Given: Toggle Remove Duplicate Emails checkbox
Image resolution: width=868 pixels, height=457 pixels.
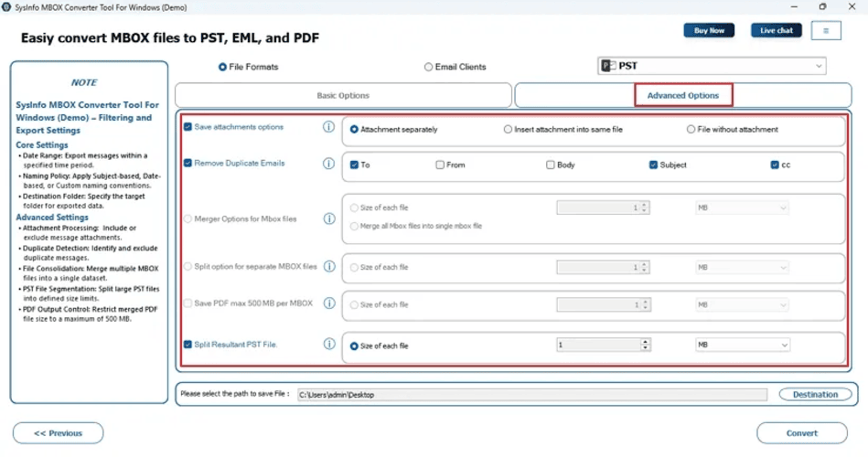Looking at the screenshot, I should [x=188, y=164].
